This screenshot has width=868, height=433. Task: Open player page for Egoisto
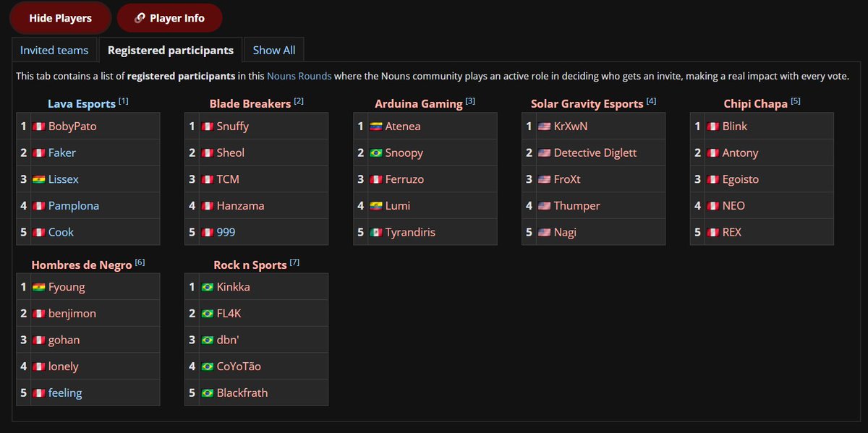click(741, 179)
